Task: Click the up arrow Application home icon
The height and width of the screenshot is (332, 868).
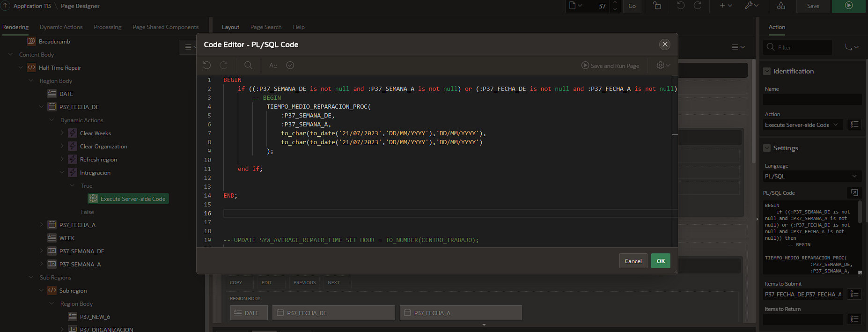Action: click(x=5, y=6)
